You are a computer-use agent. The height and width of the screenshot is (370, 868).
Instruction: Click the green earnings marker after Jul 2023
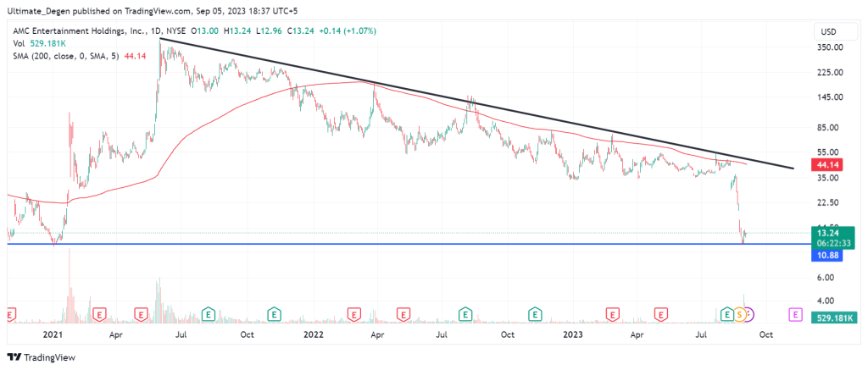pos(728,315)
